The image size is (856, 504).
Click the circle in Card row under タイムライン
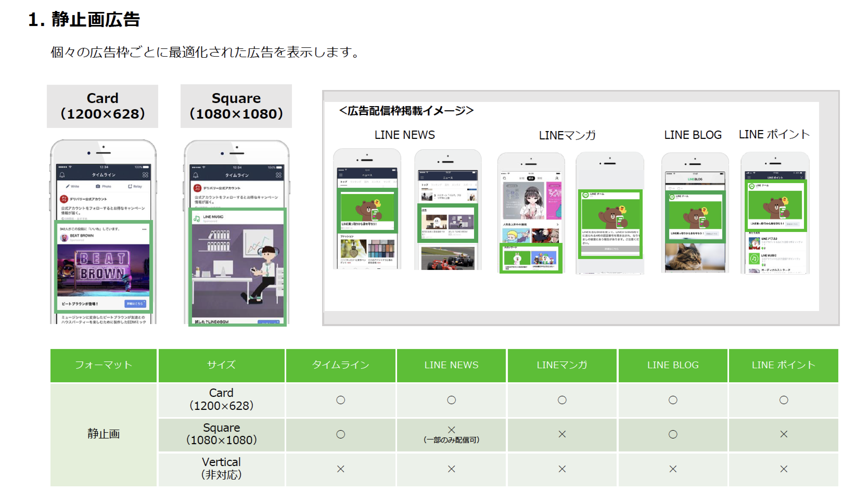[341, 400]
